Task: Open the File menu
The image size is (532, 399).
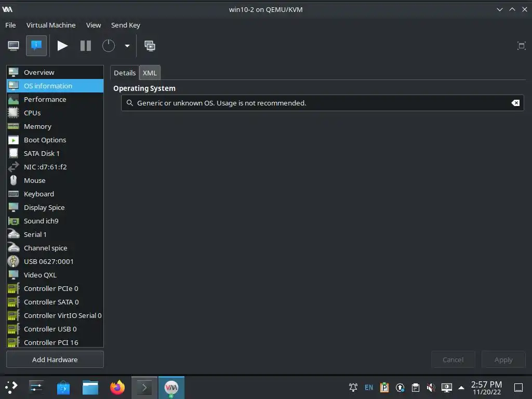Action: tap(10, 25)
